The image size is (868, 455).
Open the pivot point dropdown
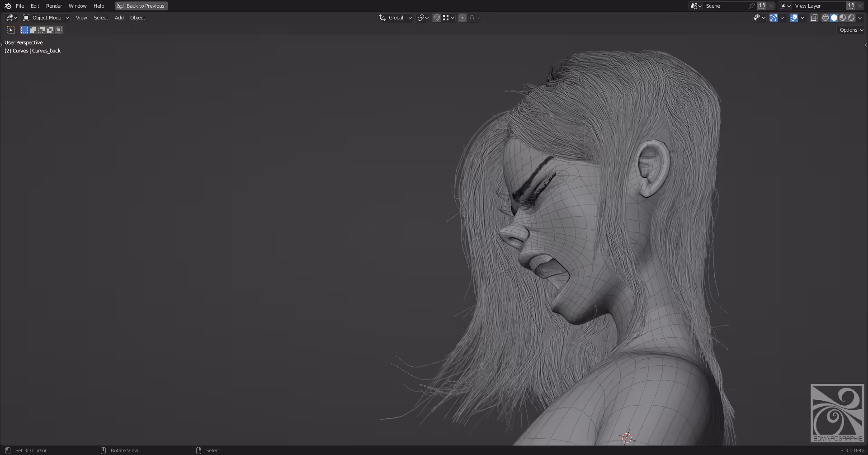[423, 18]
